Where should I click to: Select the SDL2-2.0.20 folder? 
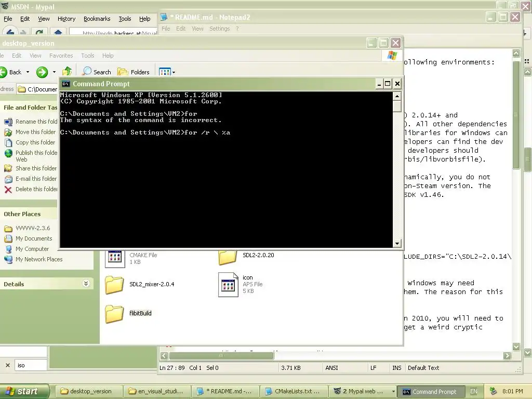pos(228,258)
